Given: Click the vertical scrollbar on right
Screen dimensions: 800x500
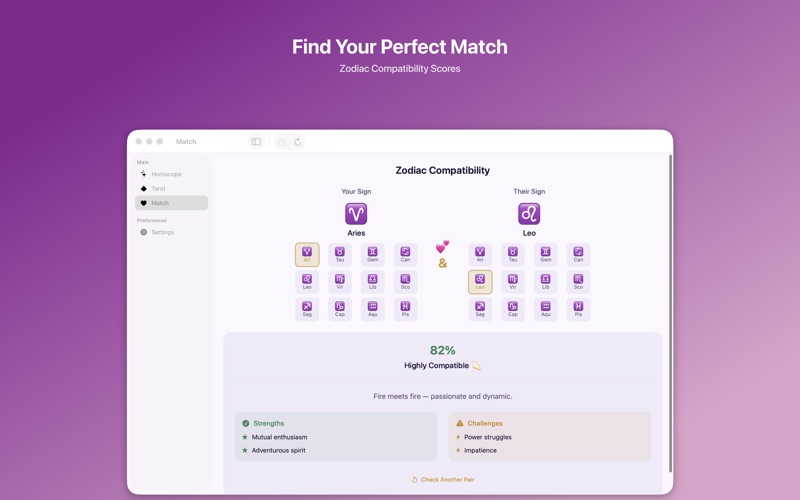Looking at the screenshot, I should click(670, 314).
